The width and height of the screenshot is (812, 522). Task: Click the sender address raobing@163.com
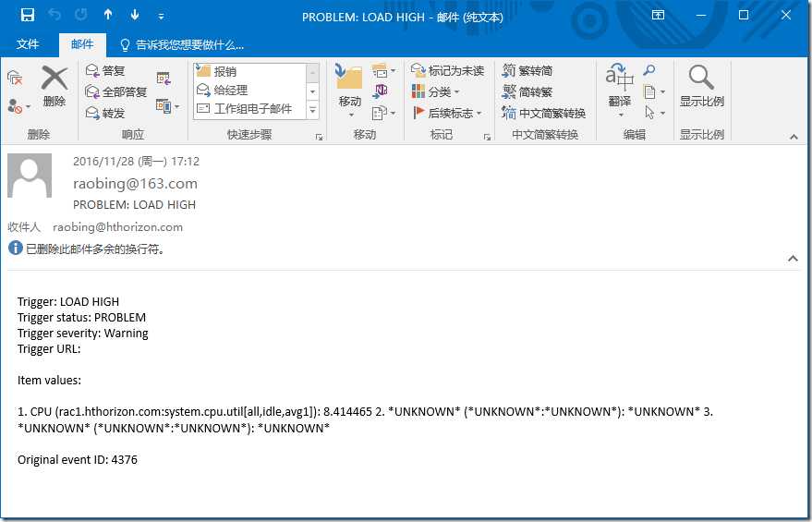135,183
